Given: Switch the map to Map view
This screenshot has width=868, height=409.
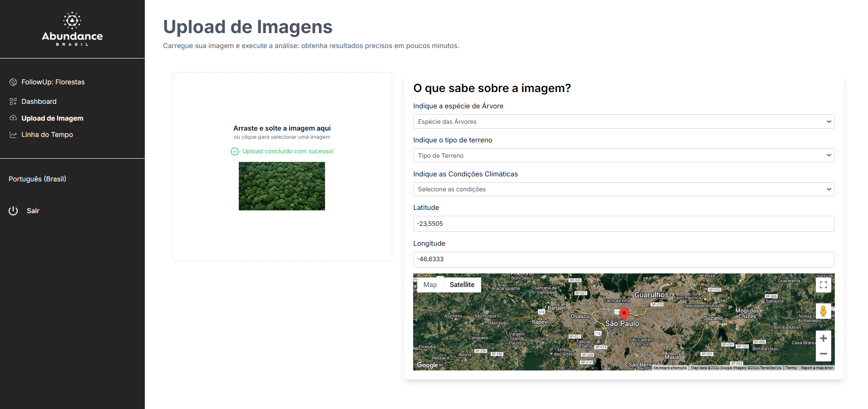Looking at the screenshot, I should coord(430,285).
